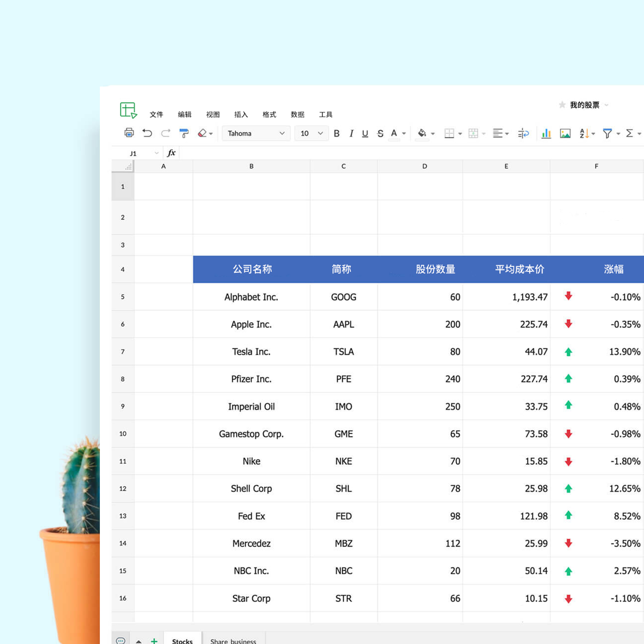This screenshot has width=644, height=644.
Task: Toggle italic formatting
Action: coord(351,133)
